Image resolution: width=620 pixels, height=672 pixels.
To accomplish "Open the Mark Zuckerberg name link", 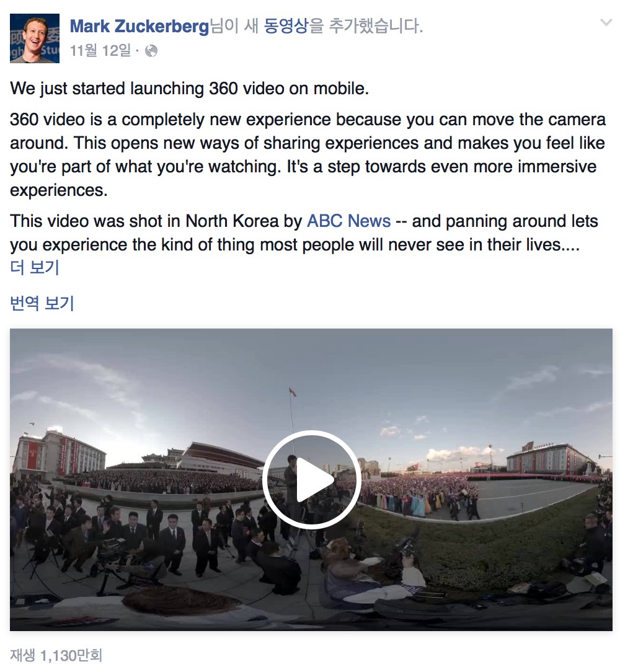I will (139, 26).
